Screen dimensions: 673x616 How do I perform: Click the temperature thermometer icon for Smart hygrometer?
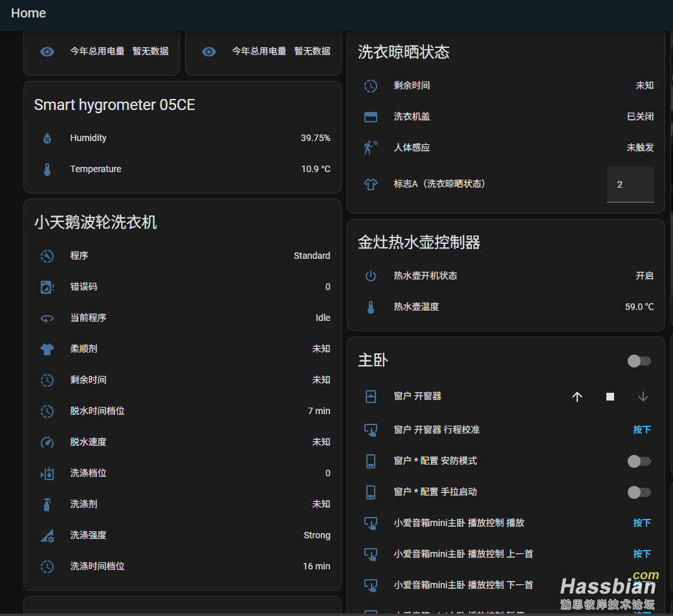click(47, 169)
